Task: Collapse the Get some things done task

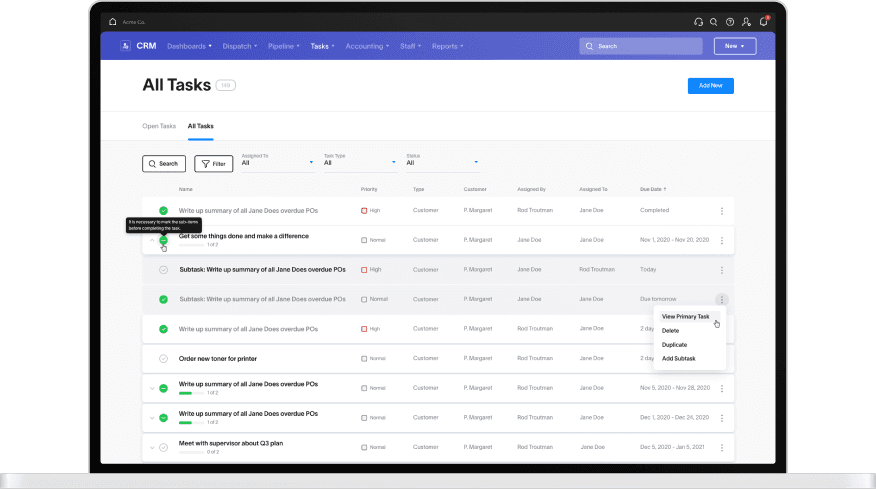Action: click(152, 240)
